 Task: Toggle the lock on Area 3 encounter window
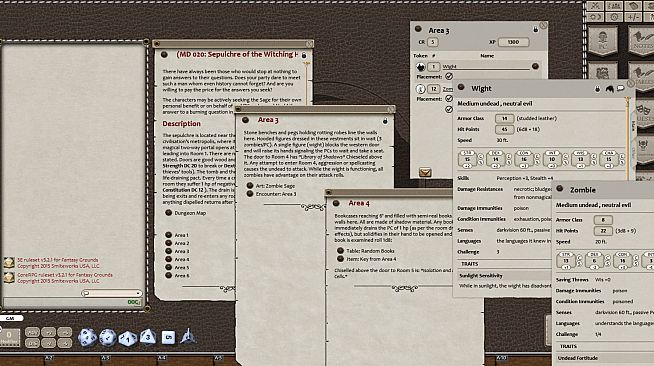pos(536,30)
